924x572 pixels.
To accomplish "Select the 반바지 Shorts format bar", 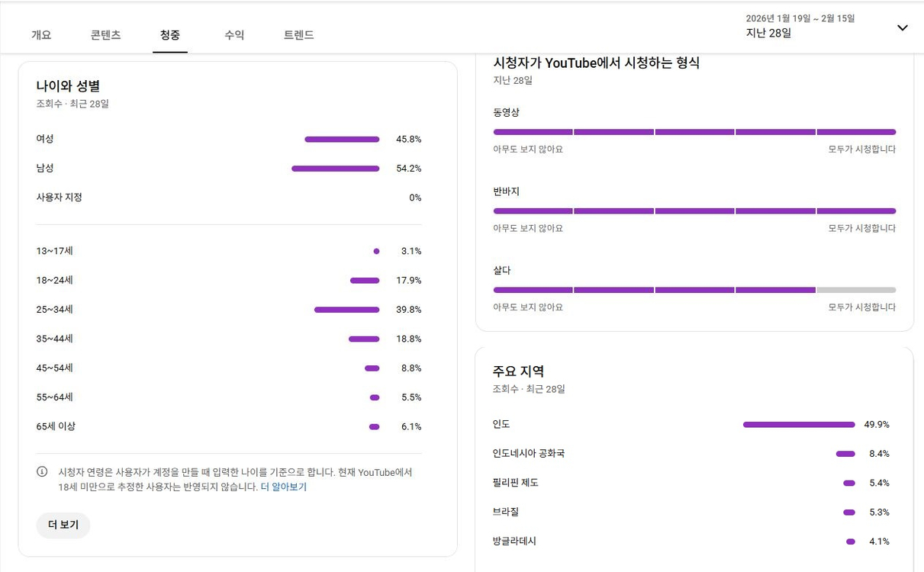I will 694,210.
